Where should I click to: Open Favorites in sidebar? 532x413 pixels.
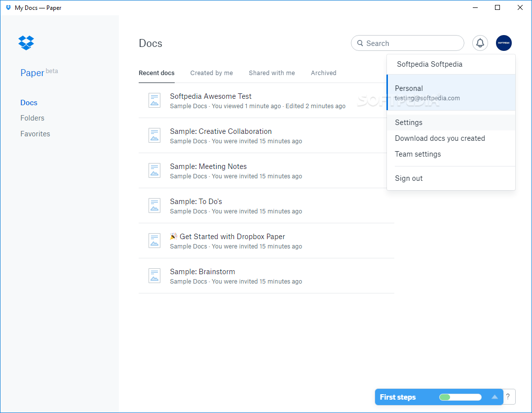[36, 134]
